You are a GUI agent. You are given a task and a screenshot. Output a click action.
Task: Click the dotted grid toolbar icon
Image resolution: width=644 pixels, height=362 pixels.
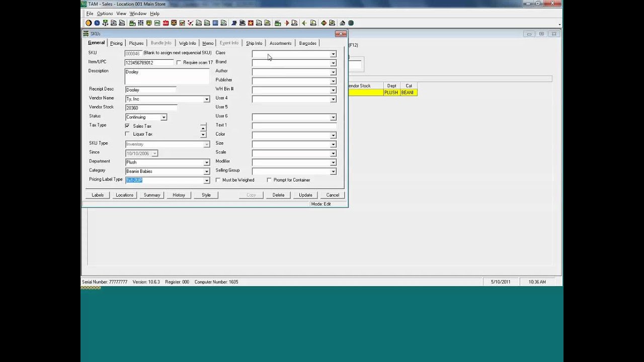pyautogui.click(x=140, y=23)
